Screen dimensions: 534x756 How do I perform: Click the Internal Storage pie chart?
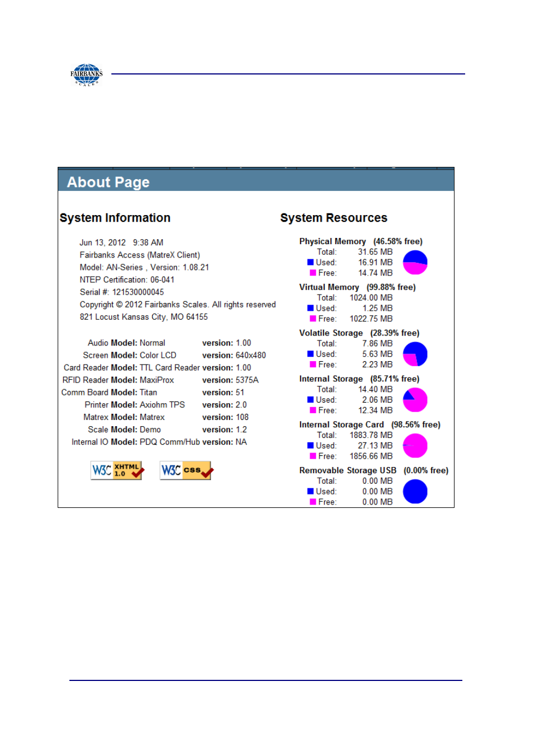(415, 400)
